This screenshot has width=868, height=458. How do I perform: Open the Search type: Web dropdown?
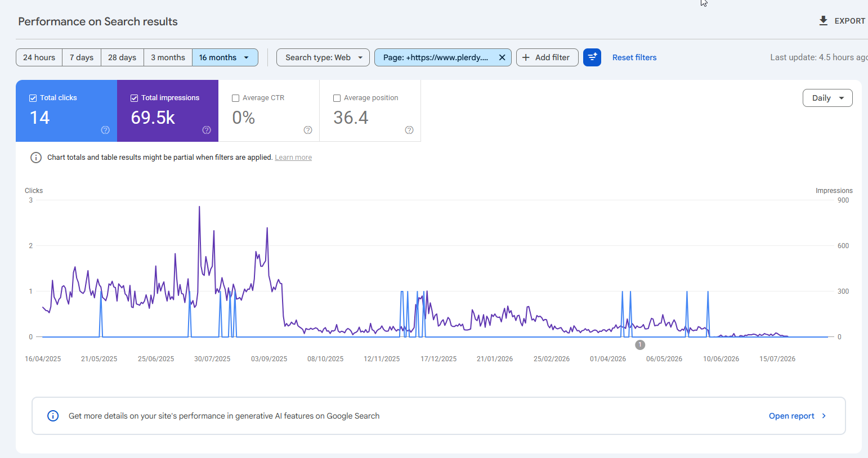point(323,57)
